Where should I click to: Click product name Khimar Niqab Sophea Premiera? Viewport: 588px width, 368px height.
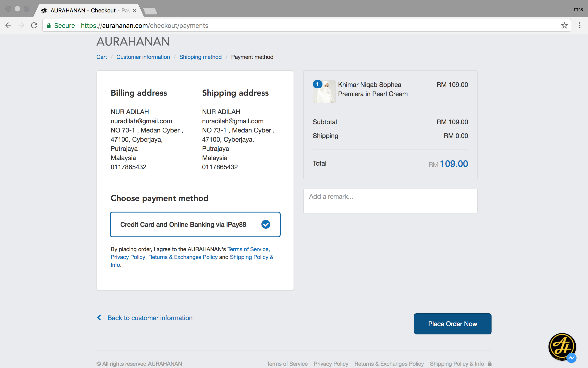(x=373, y=89)
